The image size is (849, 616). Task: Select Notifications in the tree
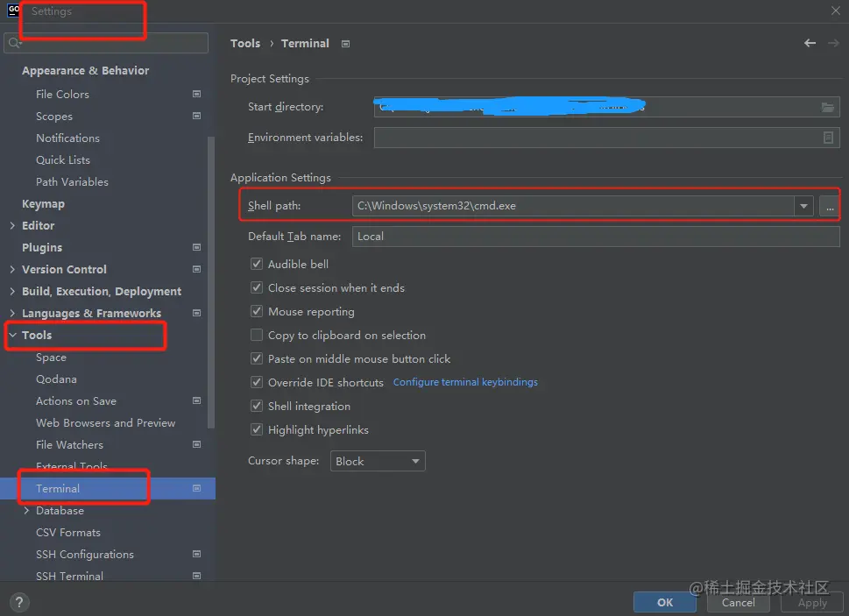point(67,138)
